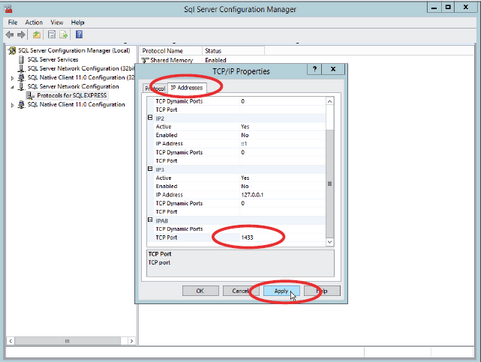The image size is (481, 362).
Task: Click the Protocol Name column header
Action: [171, 51]
